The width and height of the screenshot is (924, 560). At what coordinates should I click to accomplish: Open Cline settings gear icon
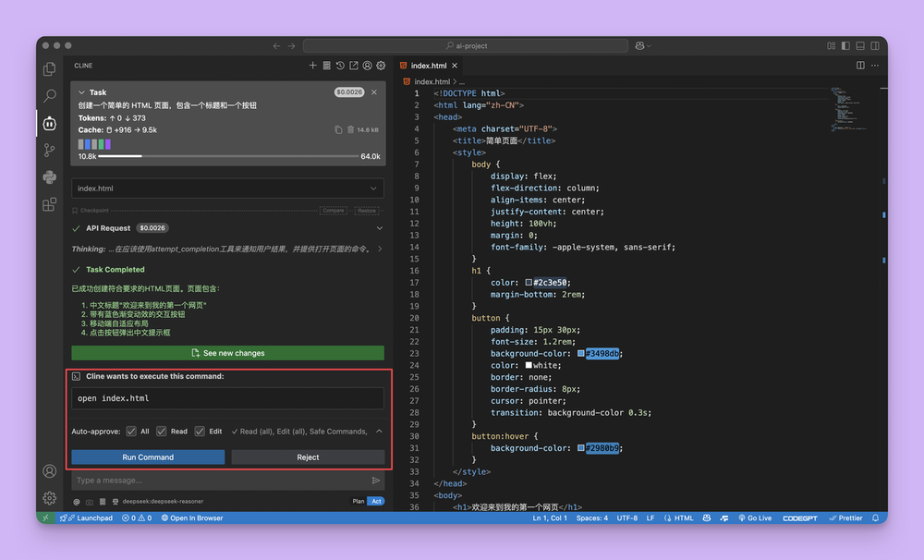381,66
